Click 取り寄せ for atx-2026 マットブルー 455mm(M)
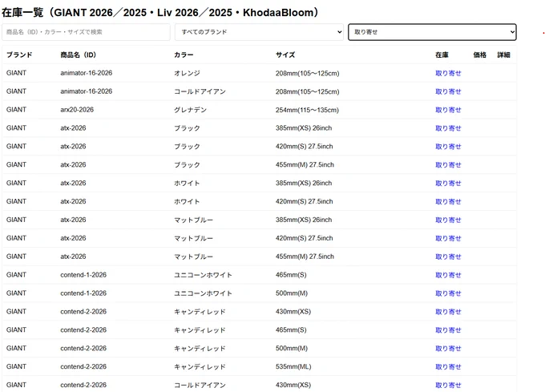The width and height of the screenshot is (545, 392). pyautogui.click(x=448, y=257)
